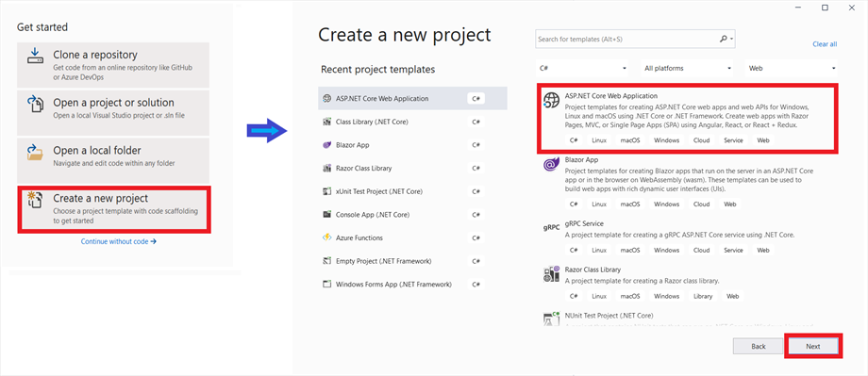868x376 pixels.
Task: Click the C# badge beside Azure Functions
Action: pyautogui.click(x=476, y=237)
